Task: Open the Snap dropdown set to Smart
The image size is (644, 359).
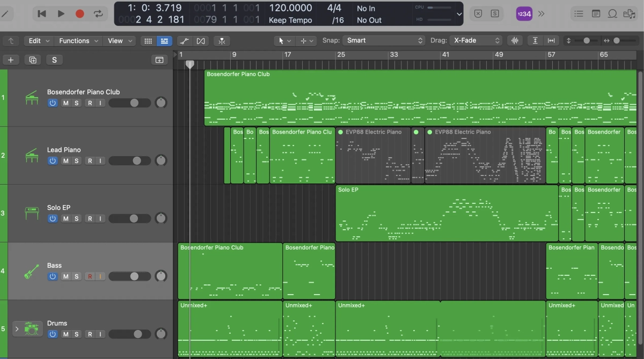Action: [384, 41]
